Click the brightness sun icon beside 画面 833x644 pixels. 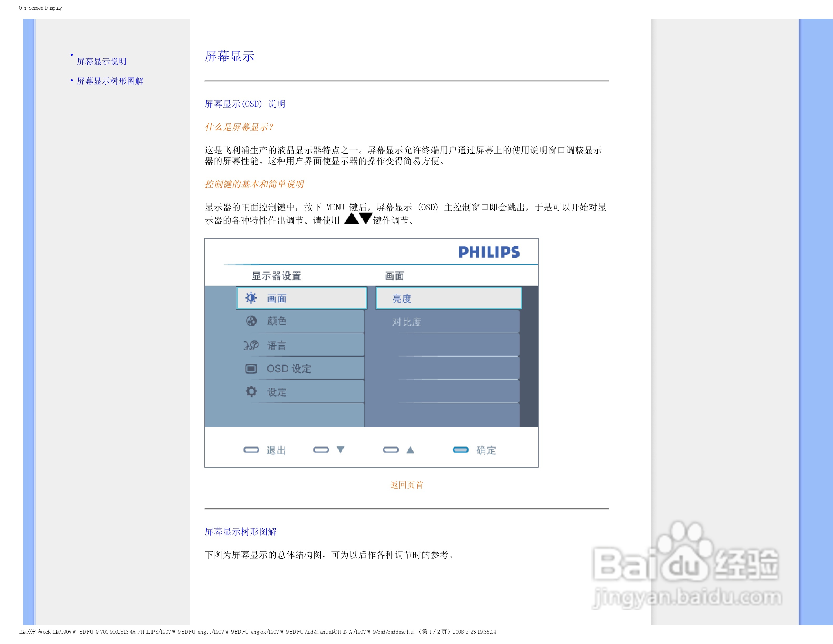[251, 298]
